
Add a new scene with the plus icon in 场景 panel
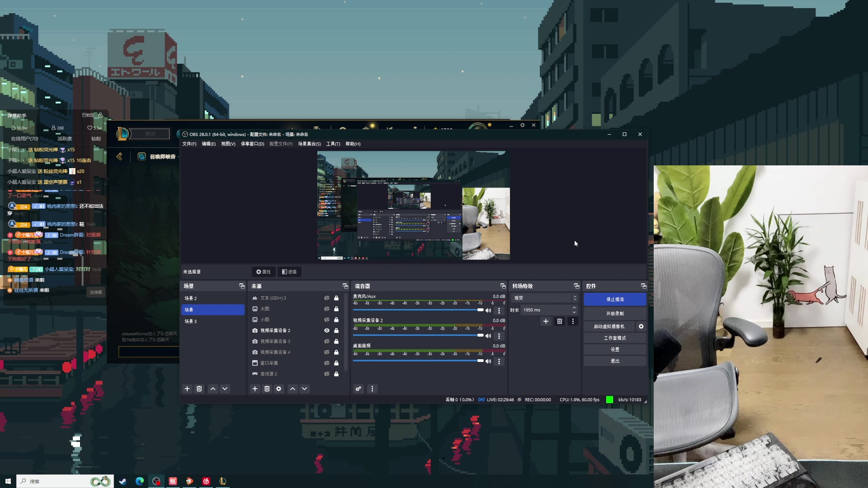[x=187, y=389]
